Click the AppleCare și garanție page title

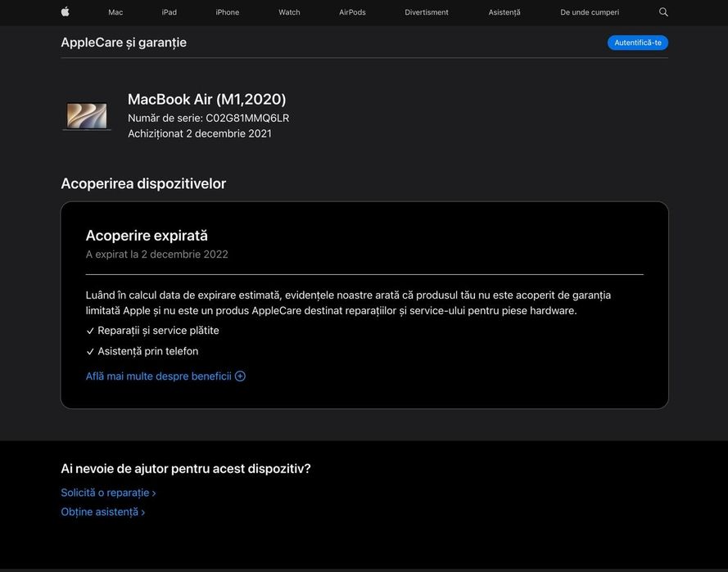124,43
